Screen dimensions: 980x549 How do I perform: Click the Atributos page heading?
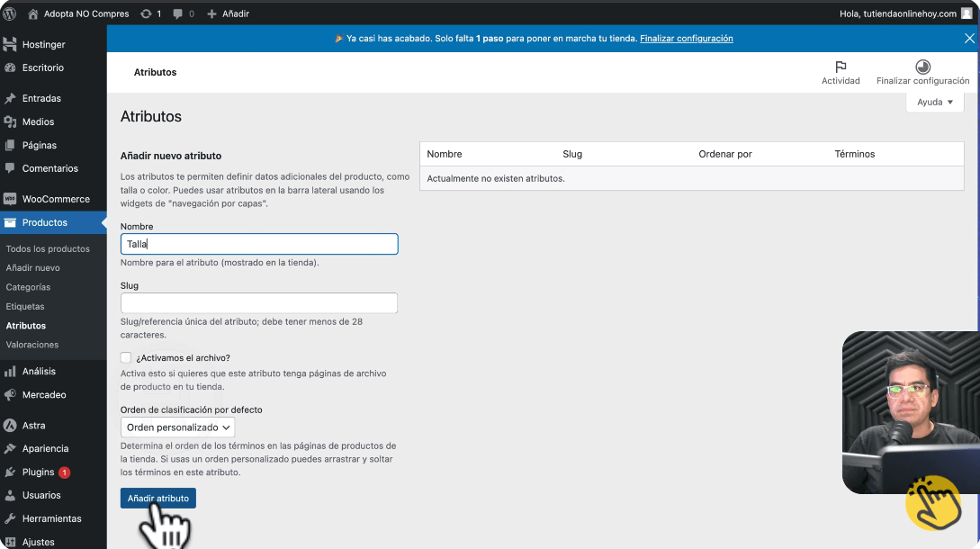click(151, 116)
